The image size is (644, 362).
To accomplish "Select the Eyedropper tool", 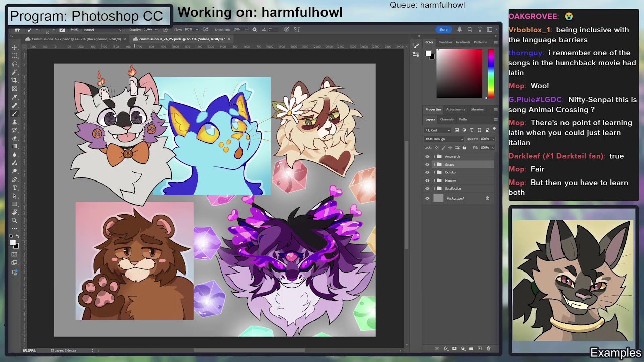I will click(14, 97).
